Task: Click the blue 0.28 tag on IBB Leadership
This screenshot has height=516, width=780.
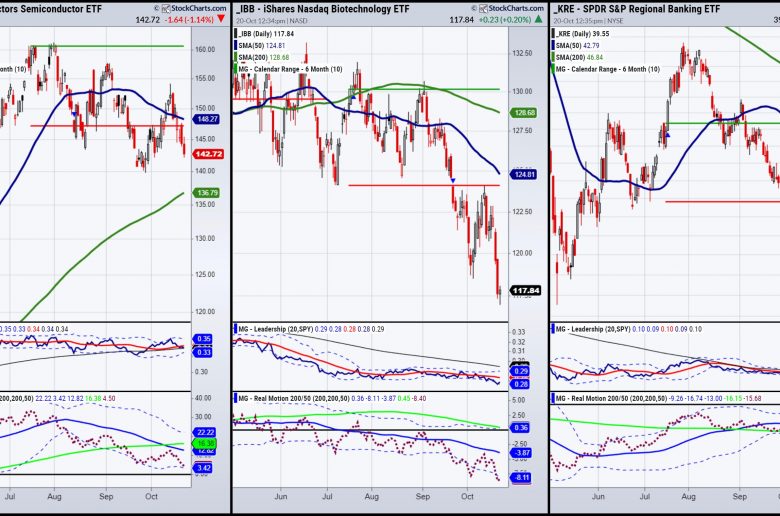Action: pyautogui.click(x=521, y=384)
